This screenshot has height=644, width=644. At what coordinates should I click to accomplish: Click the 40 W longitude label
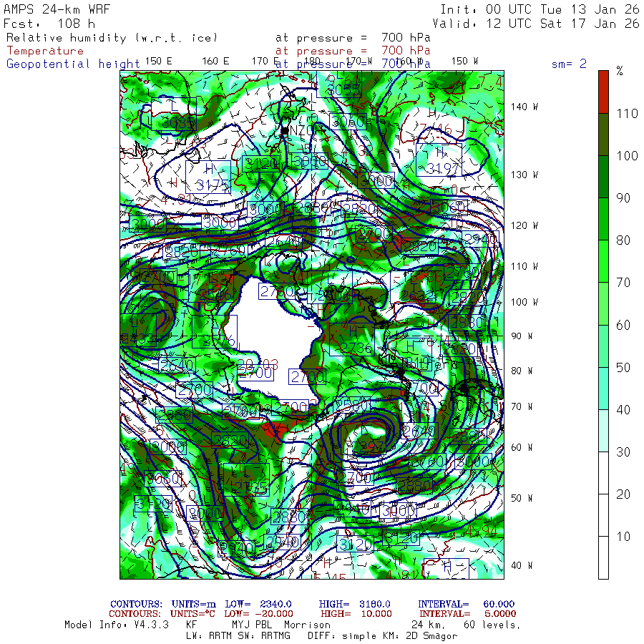coord(521,565)
